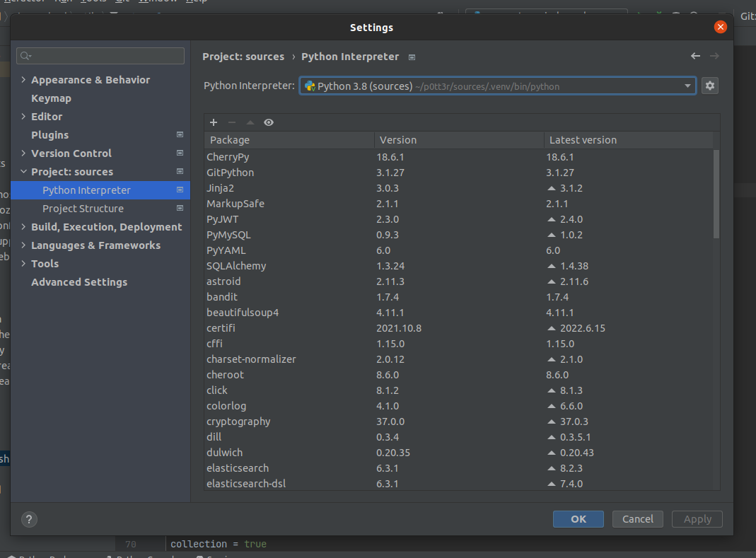
Task: Click the uninstall package minus icon
Action: coord(232,122)
